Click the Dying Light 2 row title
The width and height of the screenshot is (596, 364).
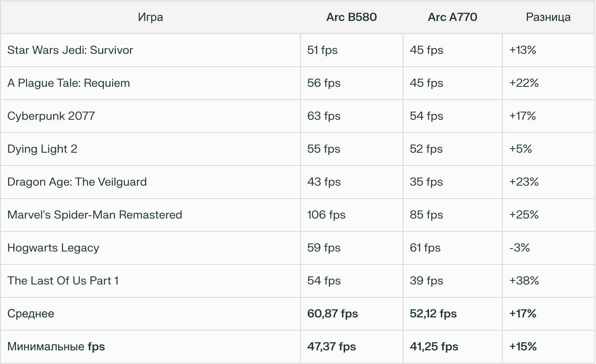coord(42,149)
